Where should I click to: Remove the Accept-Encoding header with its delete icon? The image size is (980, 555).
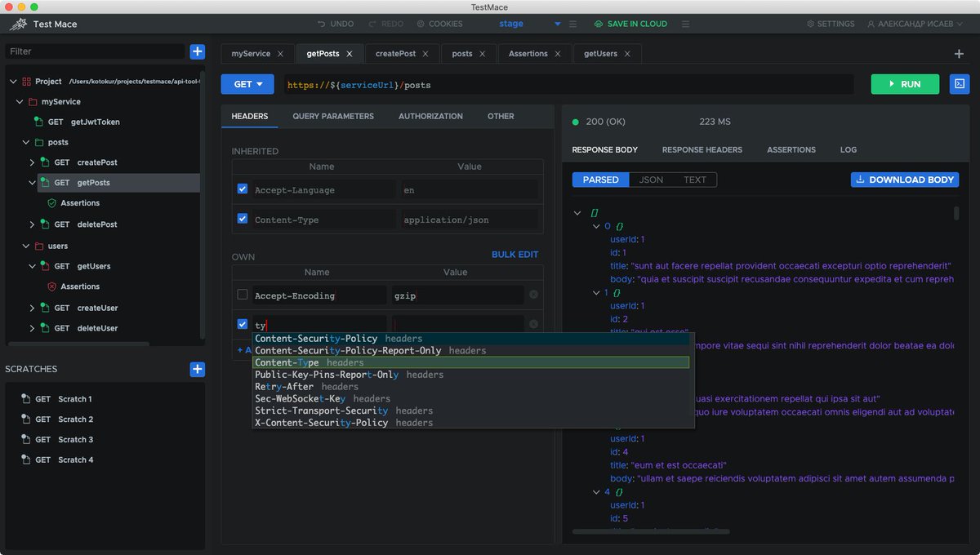click(x=533, y=295)
